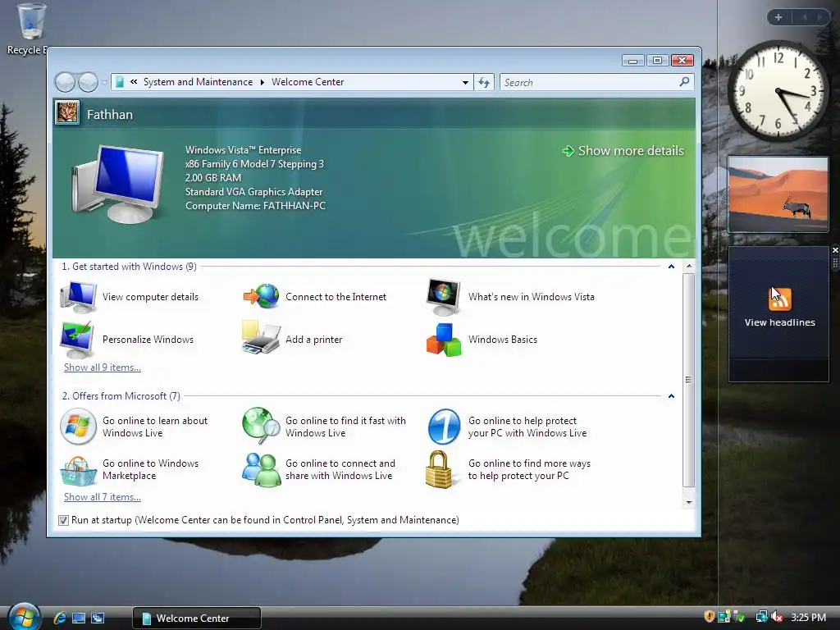Click the desert slideshow gadget picture
Viewport: 840px width, 630px height.
pos(778,194)
